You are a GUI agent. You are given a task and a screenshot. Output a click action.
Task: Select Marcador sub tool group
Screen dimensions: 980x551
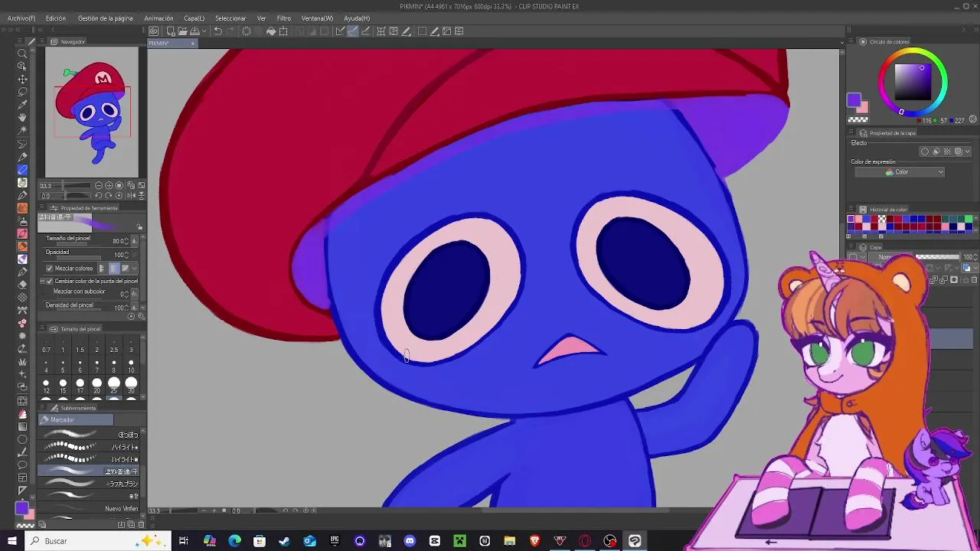coord(76,419)
